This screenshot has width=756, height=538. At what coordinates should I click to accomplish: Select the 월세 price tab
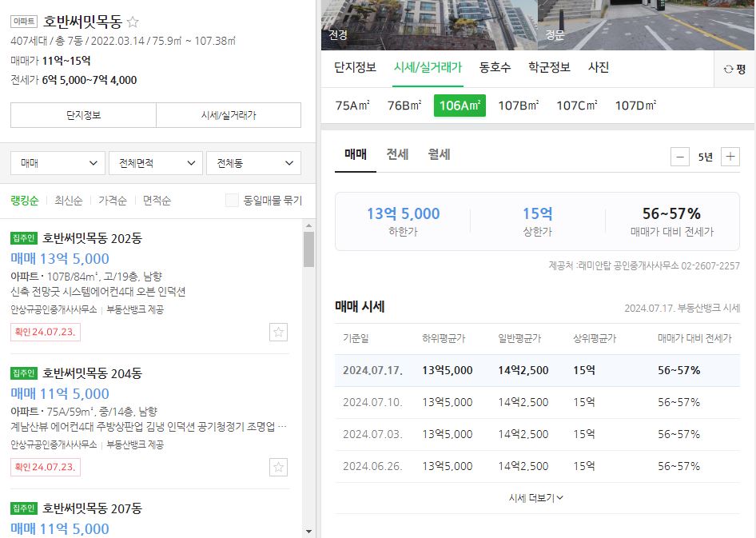point(439,155)
